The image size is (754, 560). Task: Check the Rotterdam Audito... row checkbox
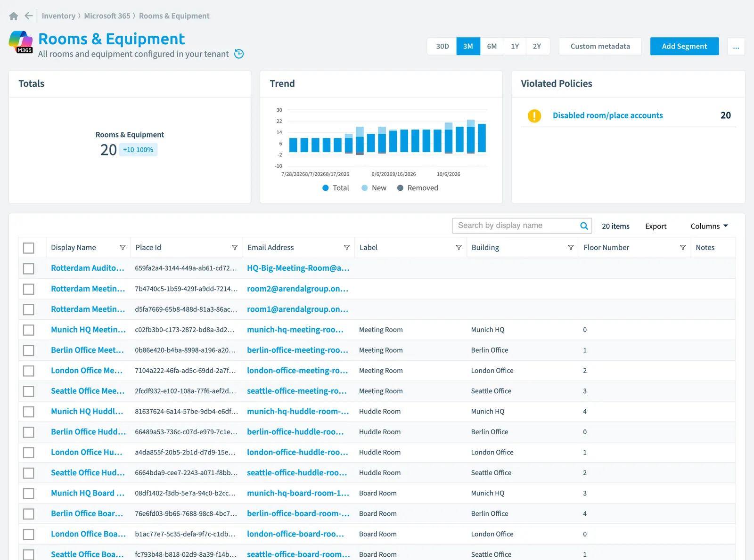(x=29, y=268)
